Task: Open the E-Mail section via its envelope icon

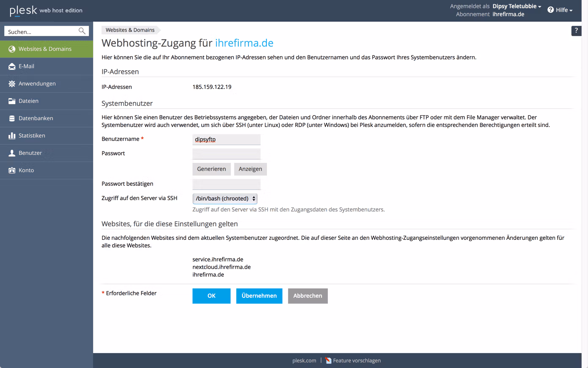Action: 11,66
